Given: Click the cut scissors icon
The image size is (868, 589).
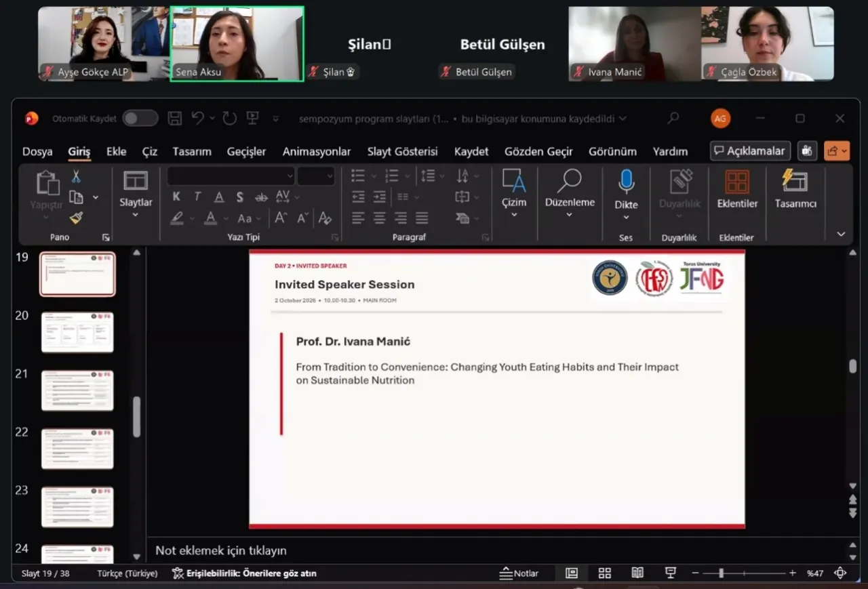Looking at the screenshot, I should tap(76, 176).
